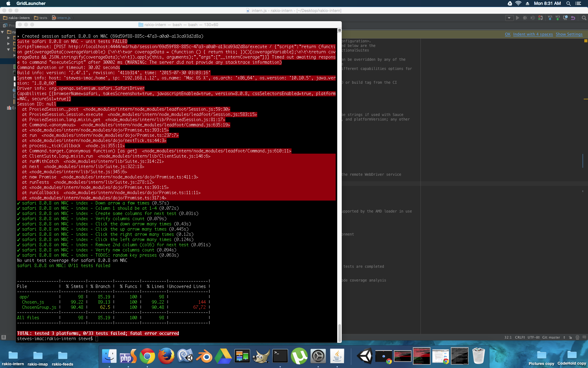
Task: Click the eject icon in menu bar
Action: click(x=527, y=3)
